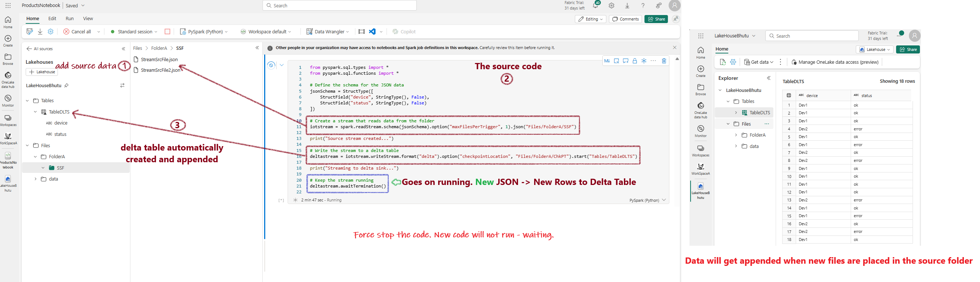Select Home tab in the notebook ribbon
This screenshot has height=282, width=980.
32,19
